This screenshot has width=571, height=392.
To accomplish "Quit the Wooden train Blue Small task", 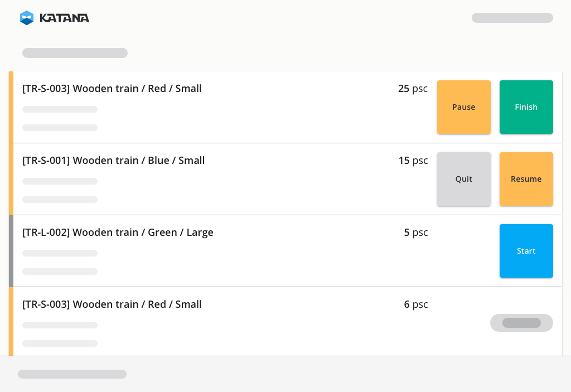I will (x=463, y=179).
